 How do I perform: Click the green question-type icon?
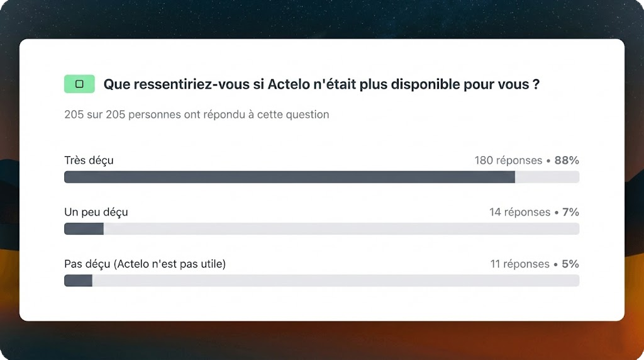[79, 84]
